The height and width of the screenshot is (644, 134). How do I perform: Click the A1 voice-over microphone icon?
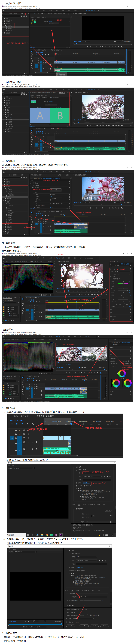click(x=36, y=442)
